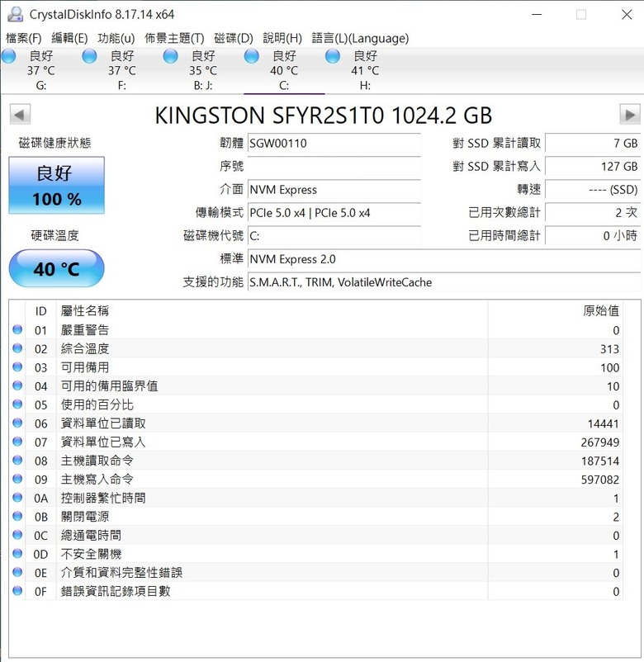Open the 磁碟(D) menu
Image resolution: width=644 pixels, height=662 pixels.
tap(234, 39)
